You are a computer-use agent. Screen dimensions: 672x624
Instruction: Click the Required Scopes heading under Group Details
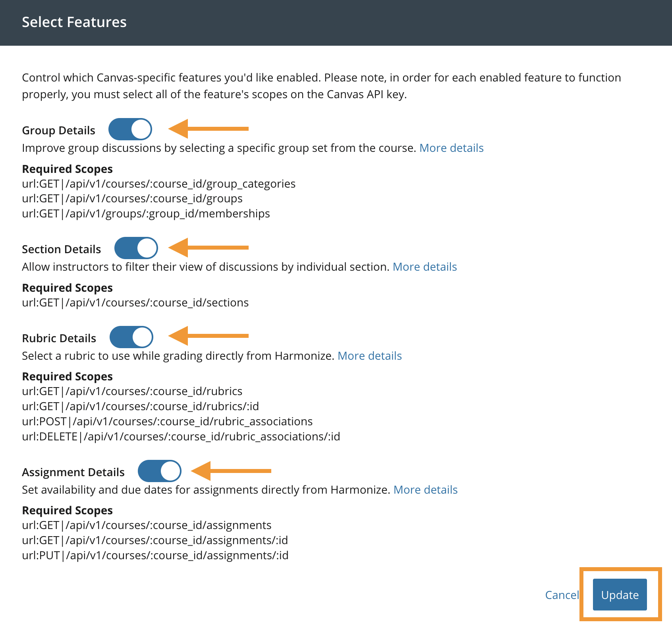pyautogui.click(x=67, y=169)
